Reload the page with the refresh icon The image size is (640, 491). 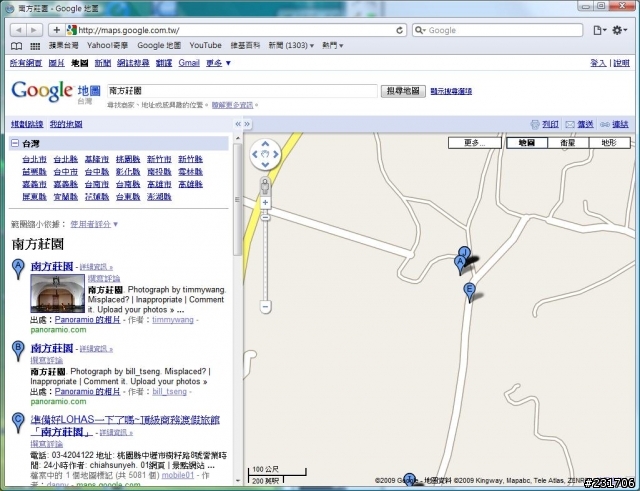pyautogui.click(x=400, y=30)
